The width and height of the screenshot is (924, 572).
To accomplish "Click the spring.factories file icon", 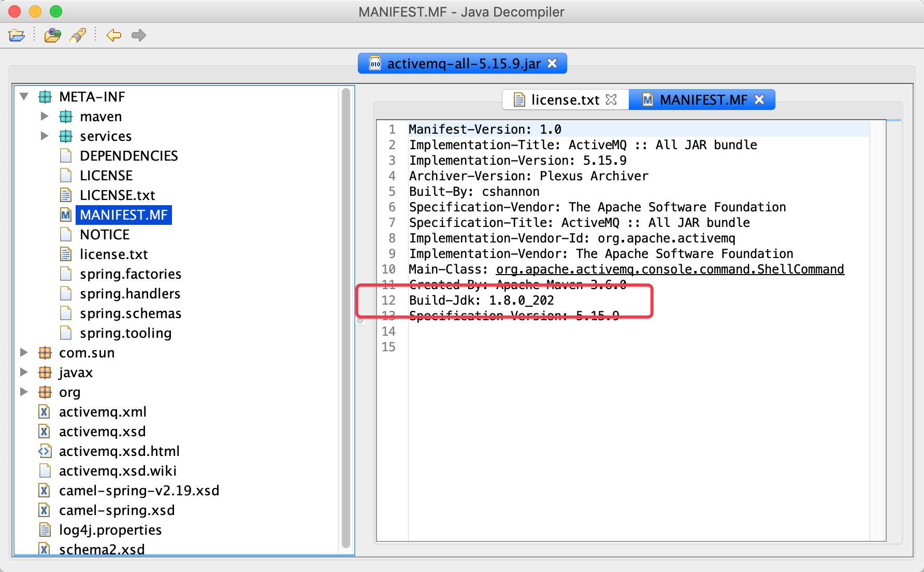I will 66,274.
